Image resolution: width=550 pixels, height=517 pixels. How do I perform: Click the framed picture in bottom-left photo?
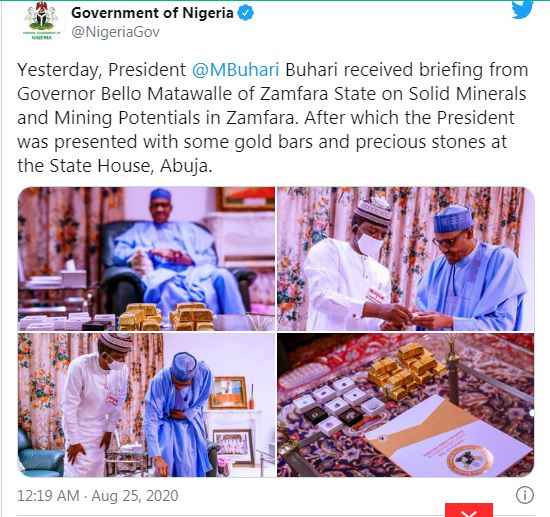click(x=228, y=392)
